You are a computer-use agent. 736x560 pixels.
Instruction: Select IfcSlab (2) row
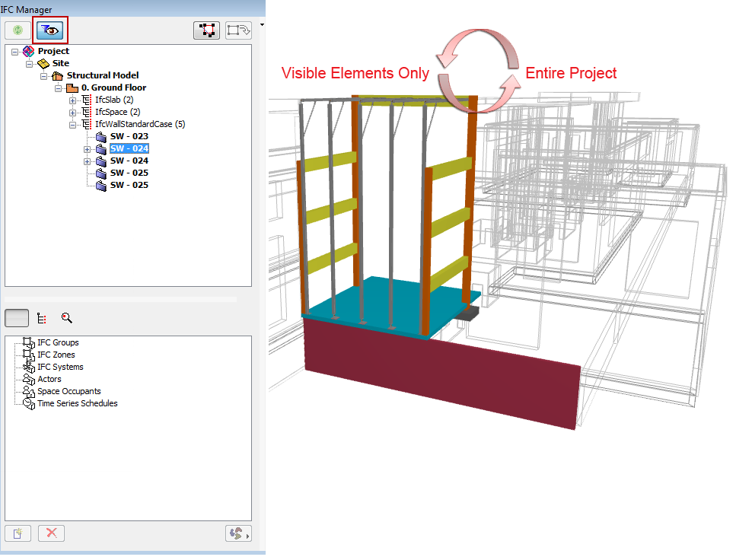click(114, 100)
